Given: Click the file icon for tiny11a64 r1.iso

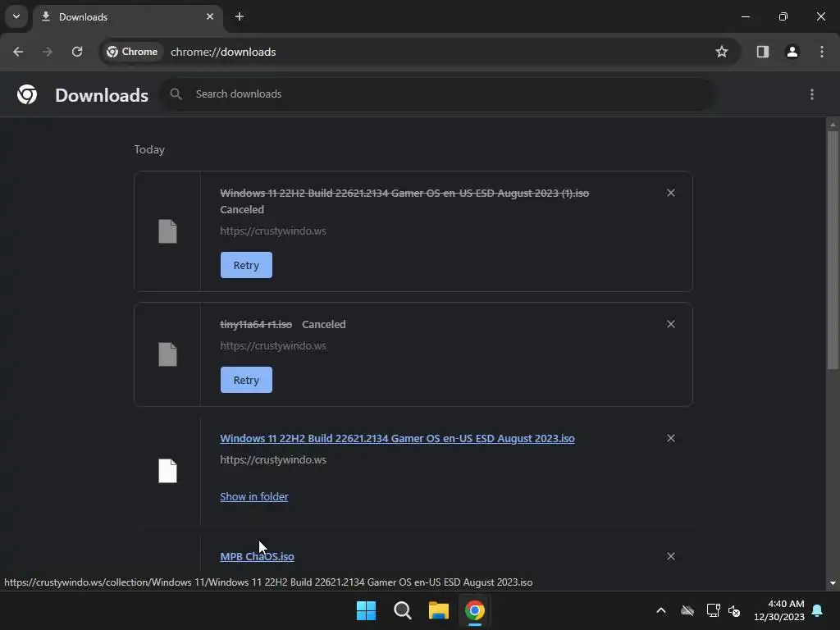Looking at the screenshot, I should click(x=167, y=354).
